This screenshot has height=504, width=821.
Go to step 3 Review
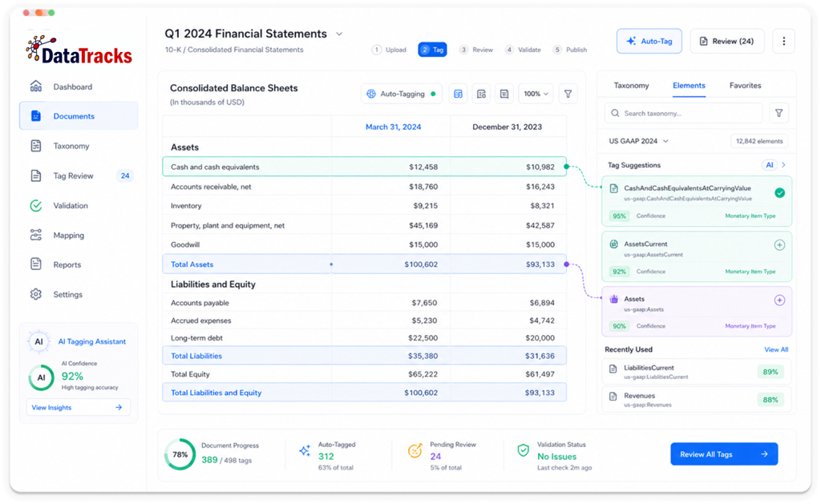pos(476,50)
